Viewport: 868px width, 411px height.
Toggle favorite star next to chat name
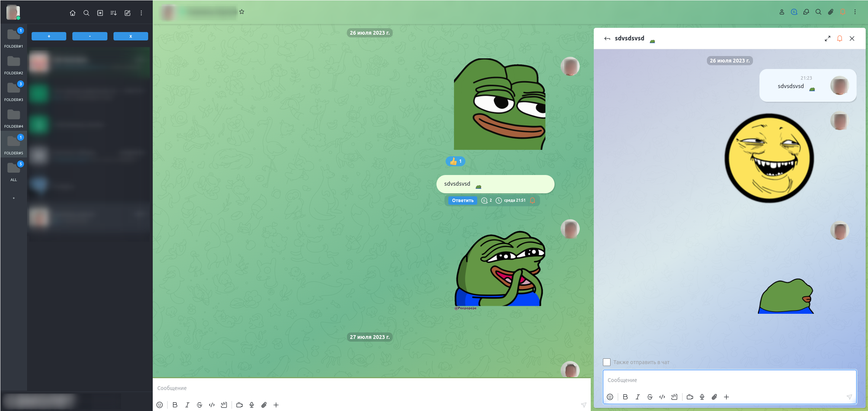coord(241,11)
